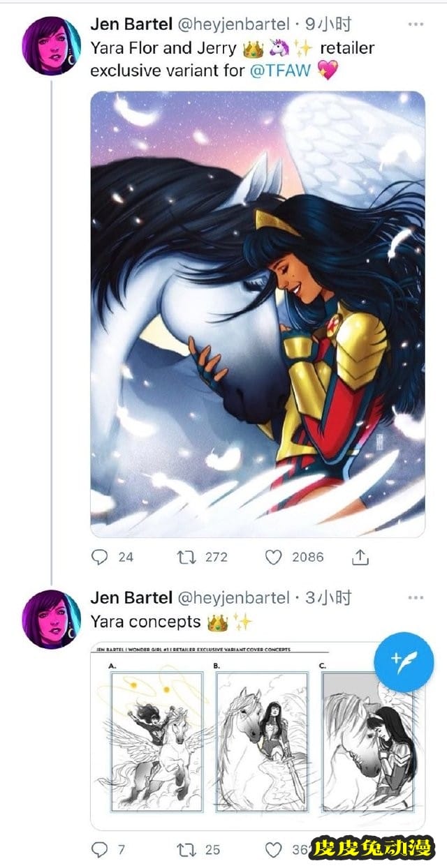The width and height of the screenshot is (447, 868).
Task: Click the 3小时 timestamp on second tweet
Action: point(329,598)
